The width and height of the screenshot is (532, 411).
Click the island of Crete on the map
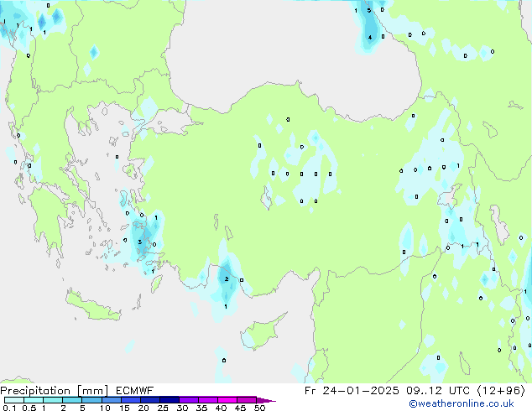(x=92, y=306)
